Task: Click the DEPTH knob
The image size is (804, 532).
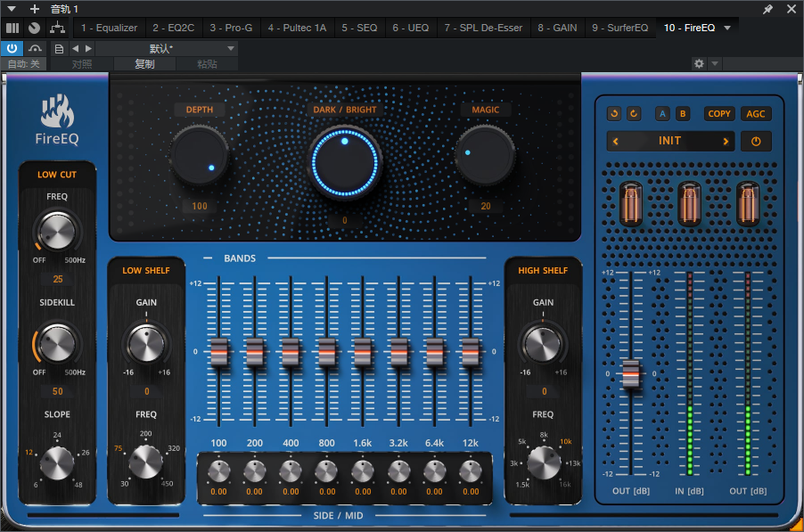Action: 199,155
